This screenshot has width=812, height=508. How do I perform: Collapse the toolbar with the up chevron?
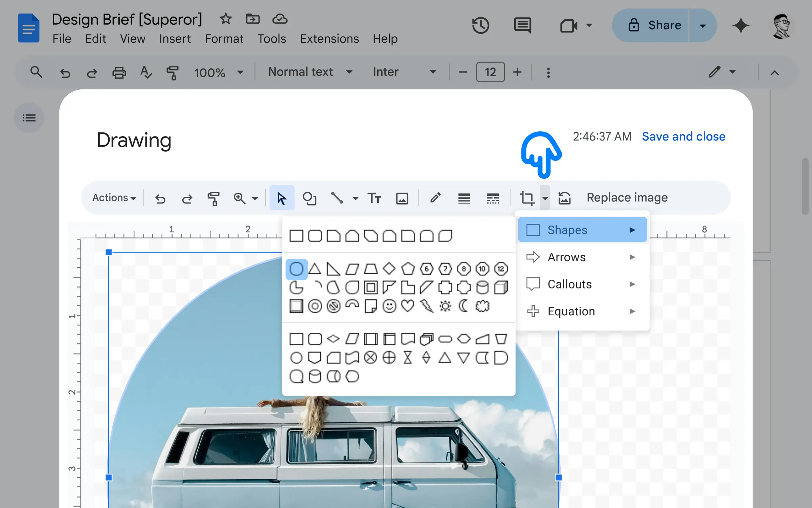click(x=775, y=73)
